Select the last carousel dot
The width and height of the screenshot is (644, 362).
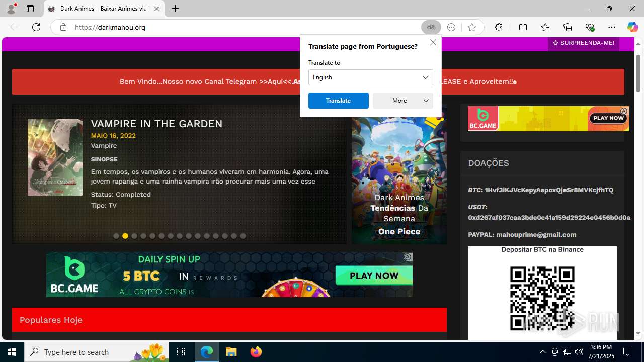[243, 236]
